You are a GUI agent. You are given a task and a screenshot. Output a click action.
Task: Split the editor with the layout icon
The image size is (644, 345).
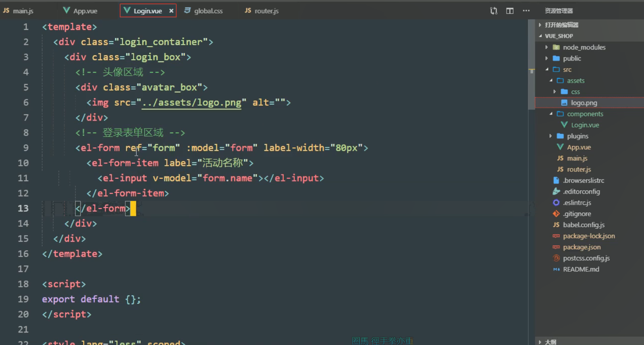tap(510, 11)
